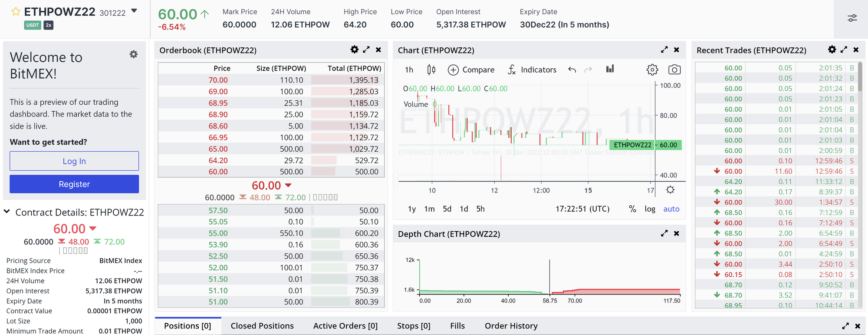The height and width of the screenshot is (335, 868).
Task: Select the 64.20 ask price row
Action: click(x=271, y=160)
